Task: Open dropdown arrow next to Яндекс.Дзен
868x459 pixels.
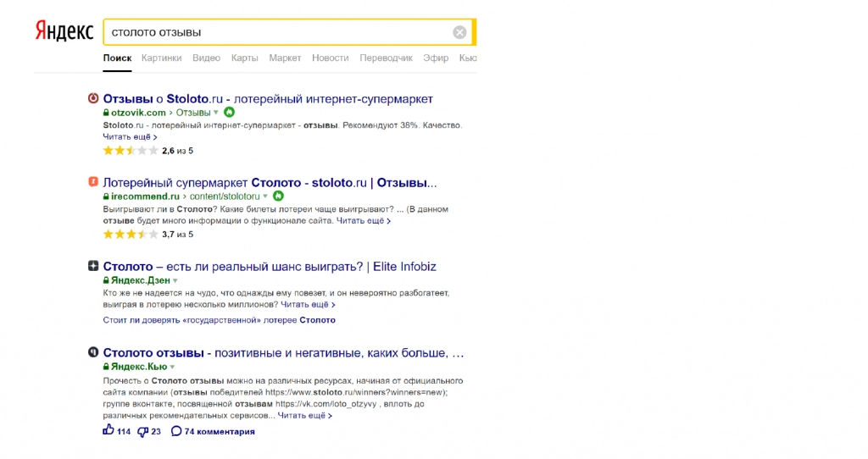Action: [175, 280]
